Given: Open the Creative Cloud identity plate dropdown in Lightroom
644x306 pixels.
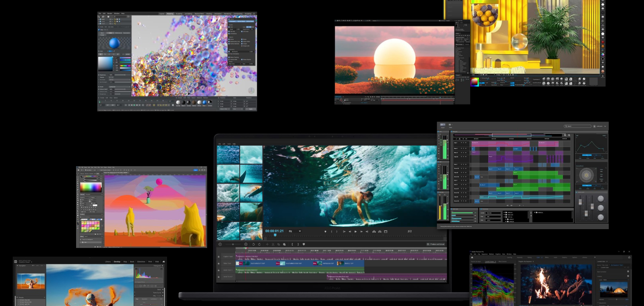Looking at the screenshot, I should [x=31, y=262].
